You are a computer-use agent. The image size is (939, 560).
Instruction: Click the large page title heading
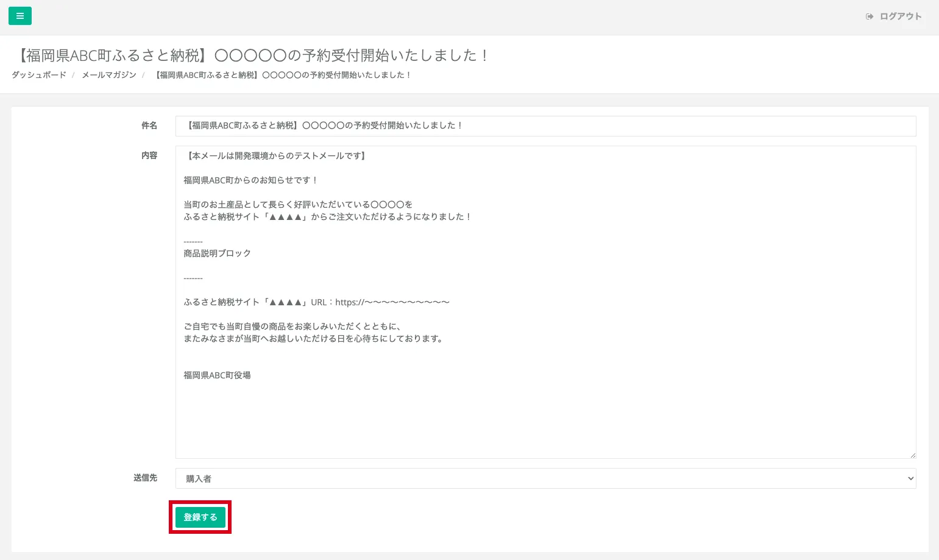(x=251, y=55)
